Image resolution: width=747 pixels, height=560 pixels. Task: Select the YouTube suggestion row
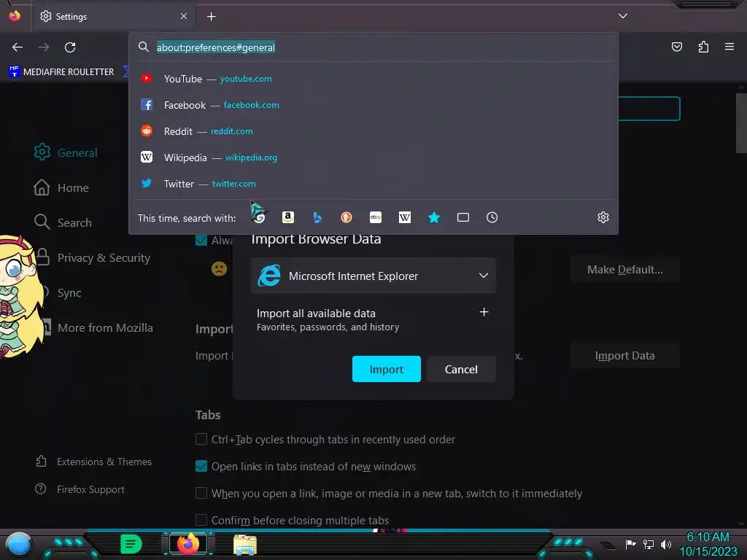pos(373,79)
